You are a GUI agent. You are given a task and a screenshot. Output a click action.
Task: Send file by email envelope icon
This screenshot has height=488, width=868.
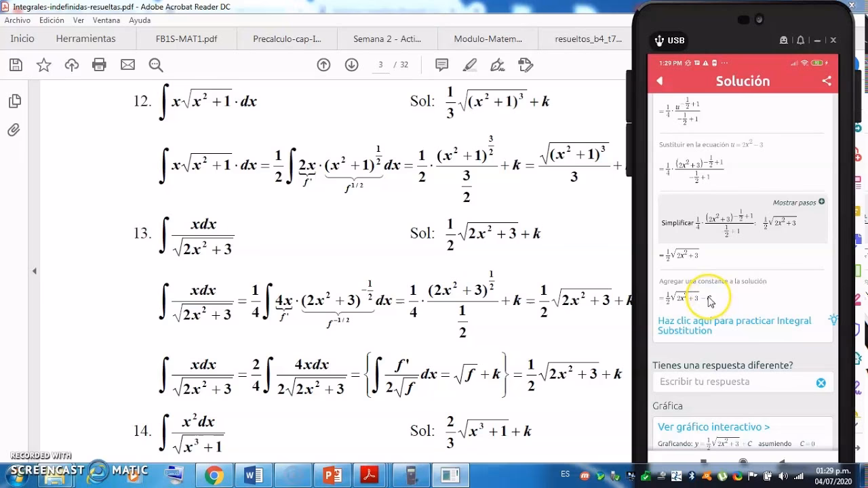pos(127,65)
